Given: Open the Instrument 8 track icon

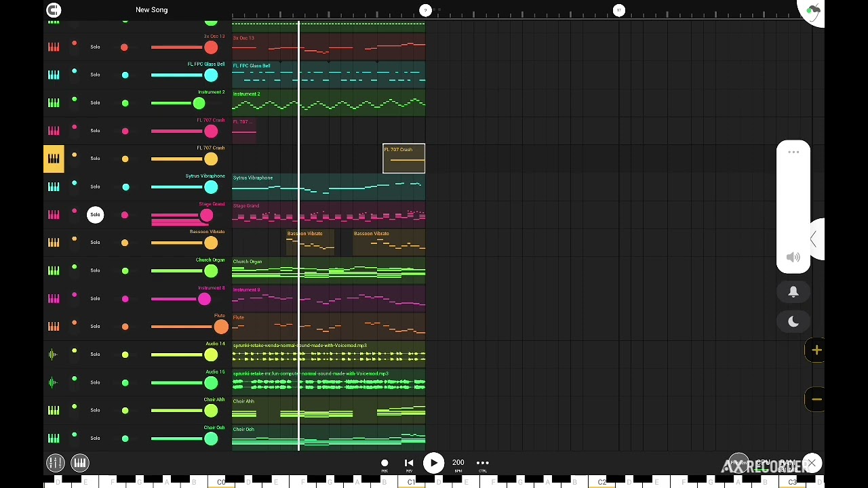Looking at the screenshot, I should [x=54, y=298].
